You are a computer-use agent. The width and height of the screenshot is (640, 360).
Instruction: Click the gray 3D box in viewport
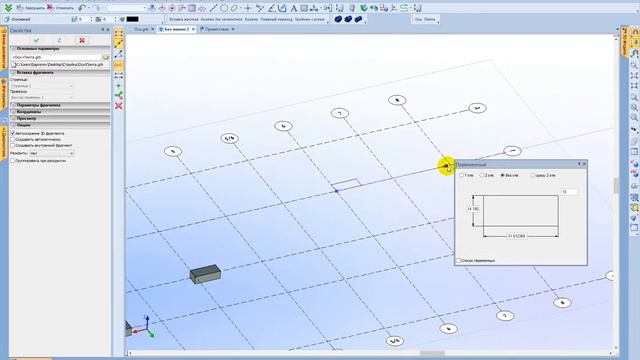pyautogui.click(x=205, y=274)
